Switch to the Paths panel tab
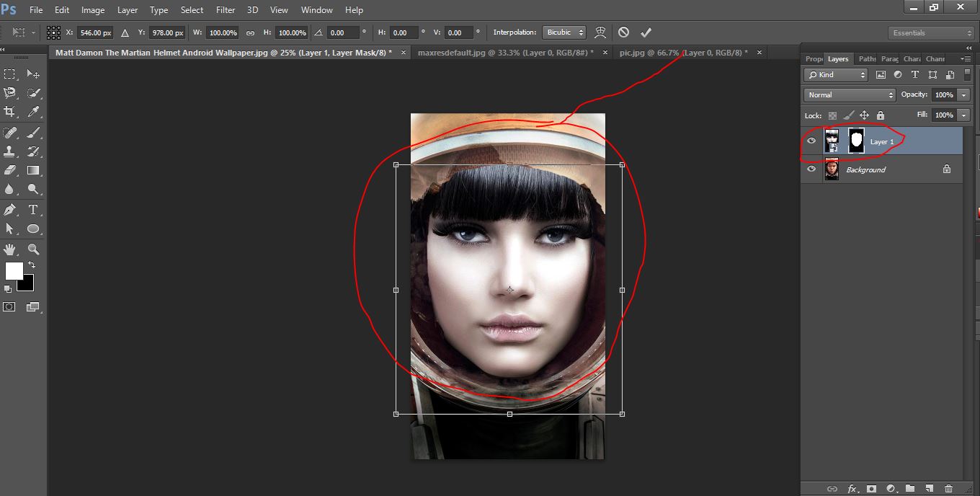The height and width of the screenshot is (496, 980). [x=867, y=59]
